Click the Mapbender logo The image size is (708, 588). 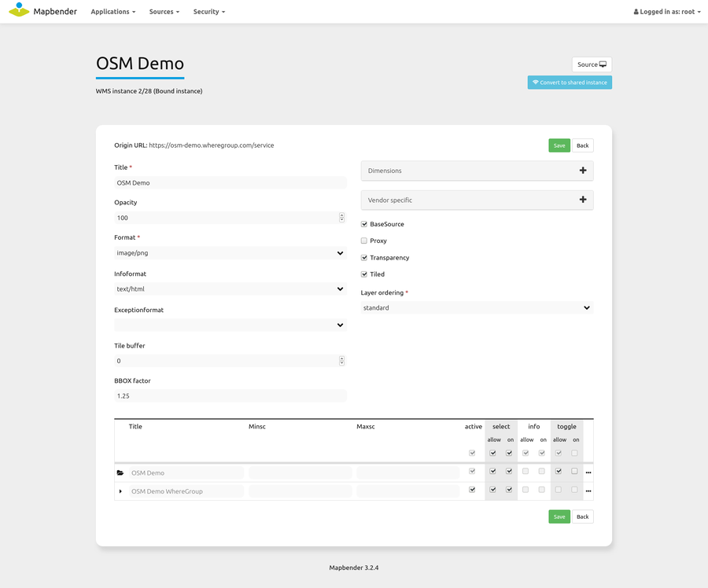43,12
